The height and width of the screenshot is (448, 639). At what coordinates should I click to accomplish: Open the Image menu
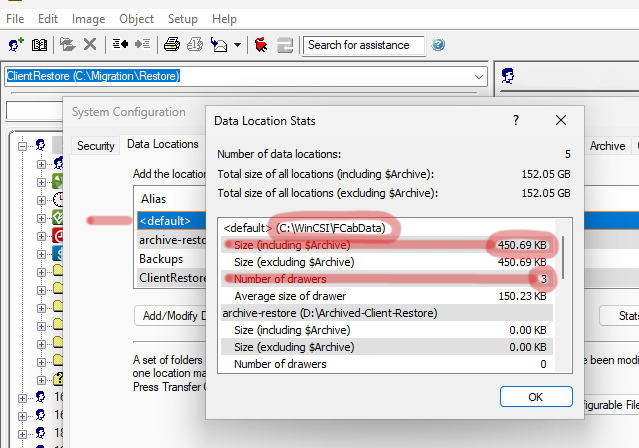(88, 19)
